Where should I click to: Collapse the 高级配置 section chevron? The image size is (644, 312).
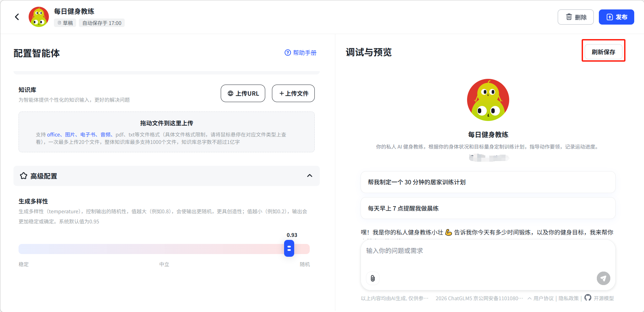tap(310, 176)
